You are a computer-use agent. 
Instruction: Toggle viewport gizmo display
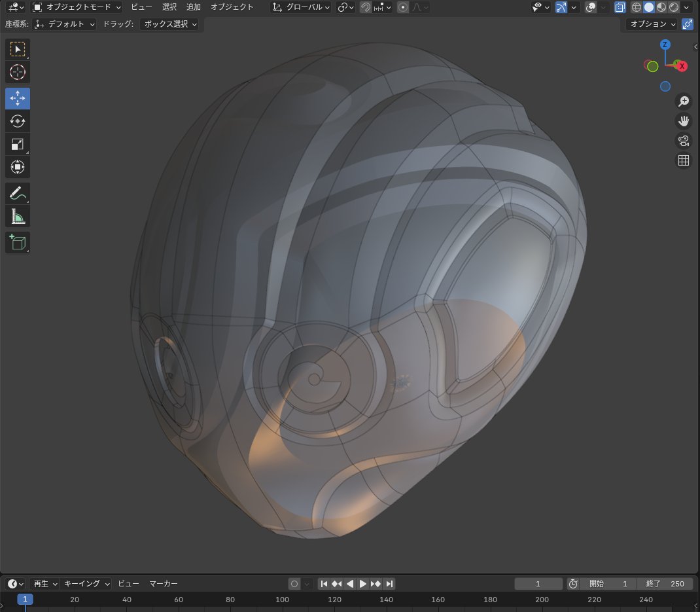pyautogui.click(x=561, y=7)
